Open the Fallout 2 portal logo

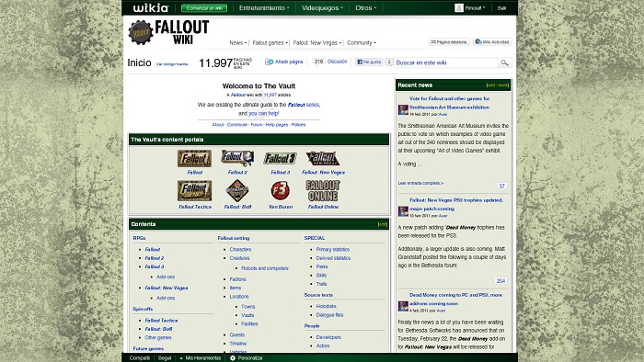click(x=237, y=158)
